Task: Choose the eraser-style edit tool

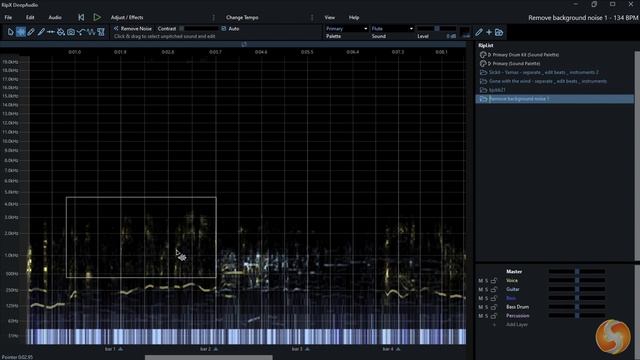Action: coord(31,32)
